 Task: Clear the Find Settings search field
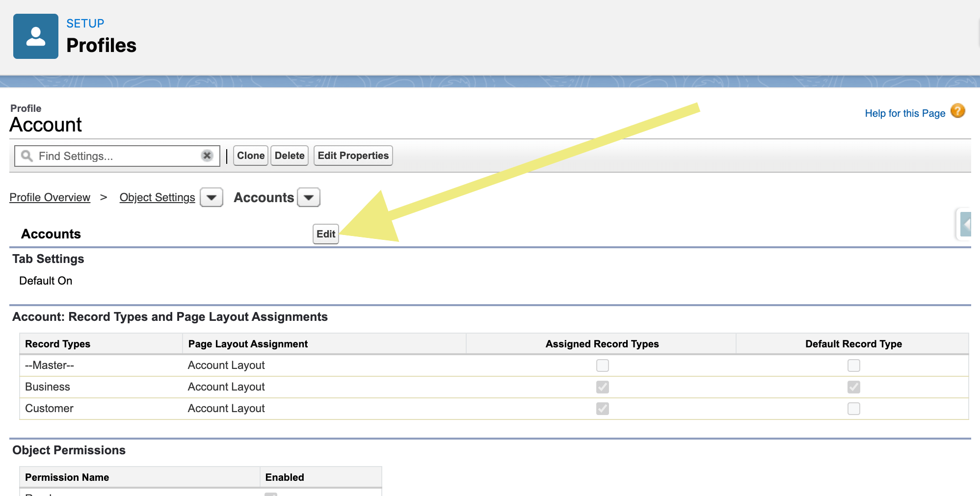[x=207, y=156]
